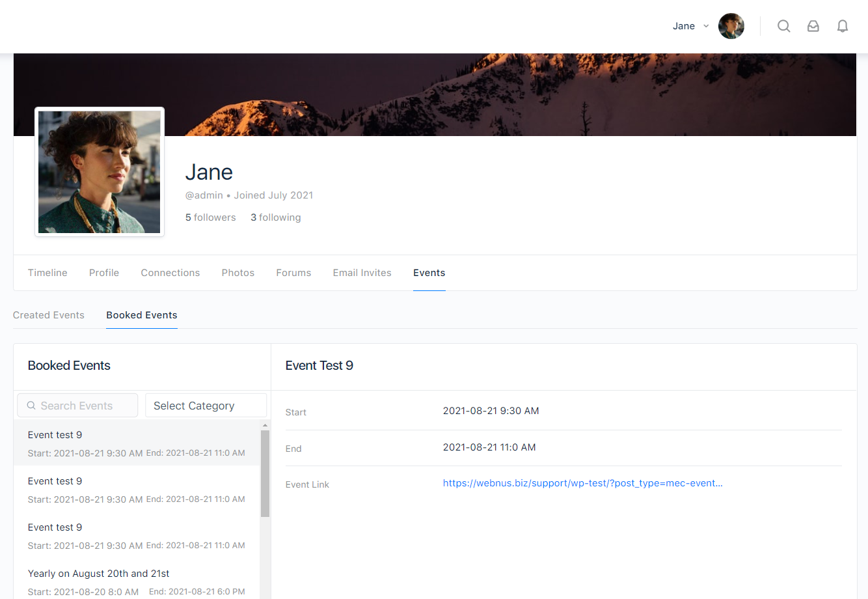
Task: Switch to the Timeline tab
Action: [47, 273]
